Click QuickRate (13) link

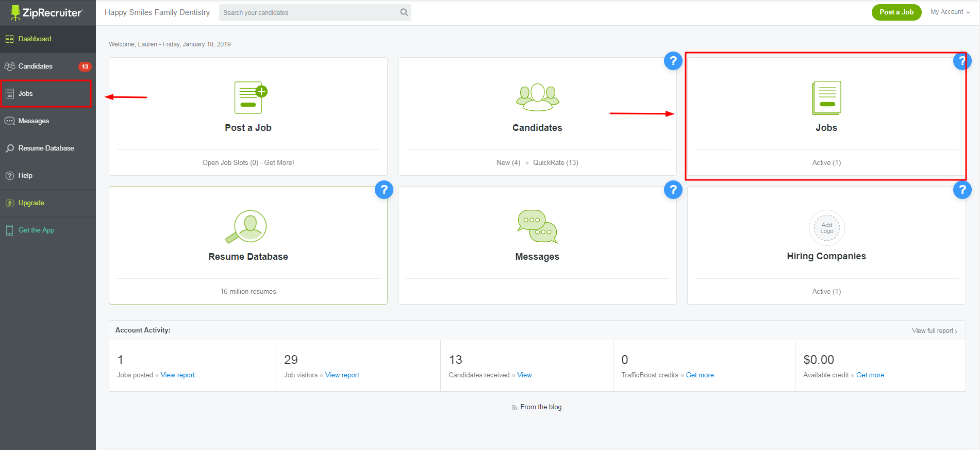(555, 162)
